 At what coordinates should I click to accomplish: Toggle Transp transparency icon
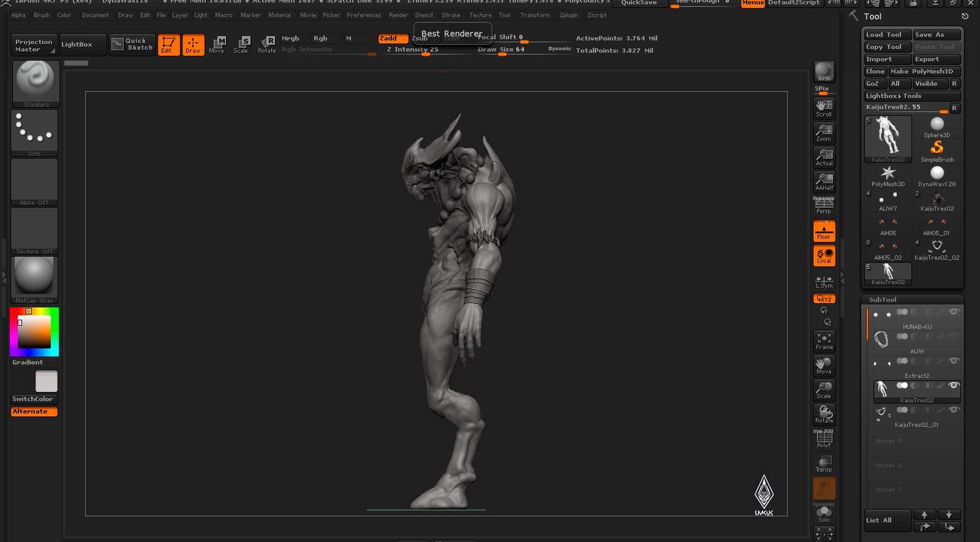tap(824, 464)
